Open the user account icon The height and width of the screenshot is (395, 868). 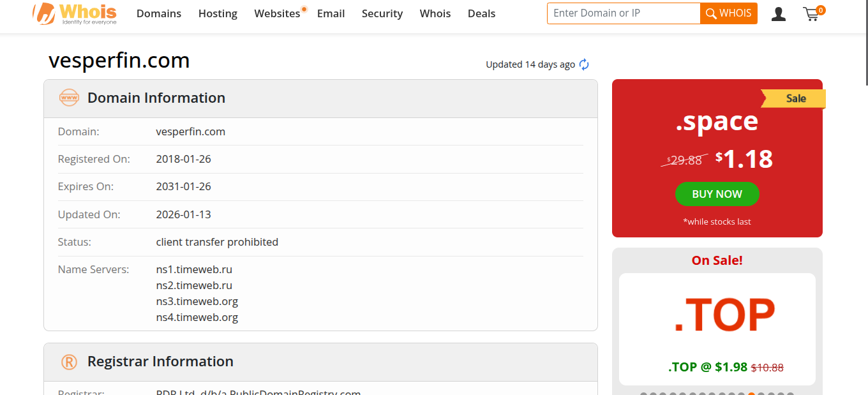[x=778, y=14]
